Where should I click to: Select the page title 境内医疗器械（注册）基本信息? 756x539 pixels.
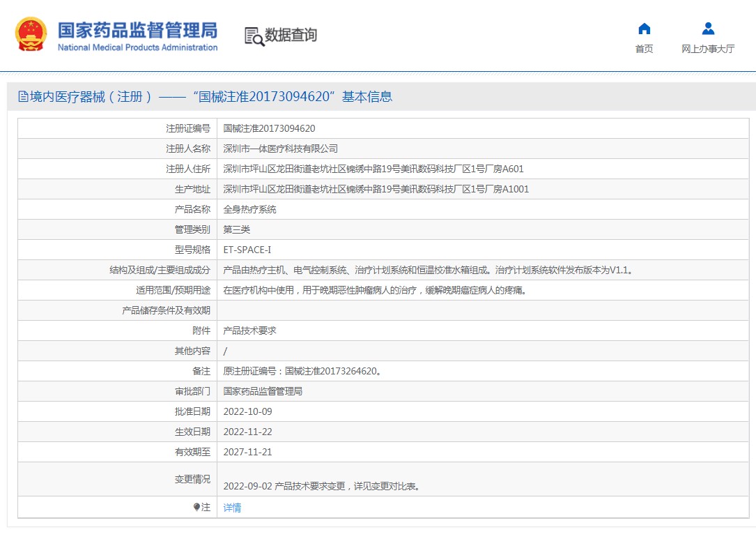211,96
